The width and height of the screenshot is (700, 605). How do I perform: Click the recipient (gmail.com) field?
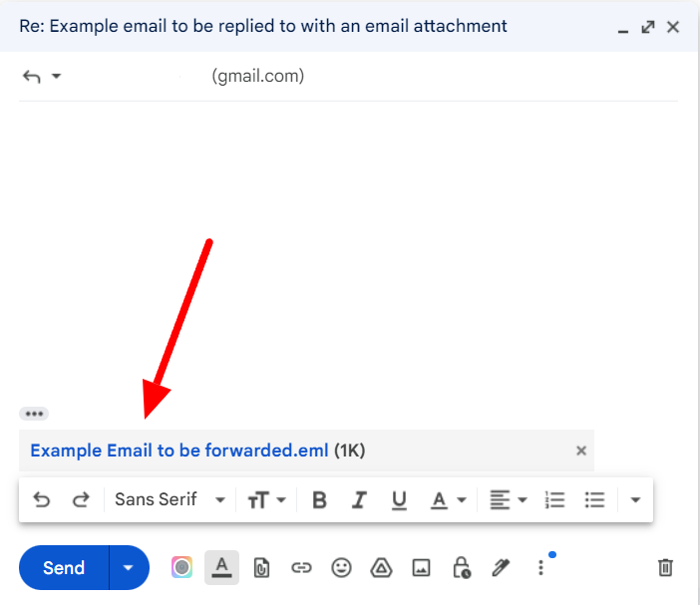(258, 76)
